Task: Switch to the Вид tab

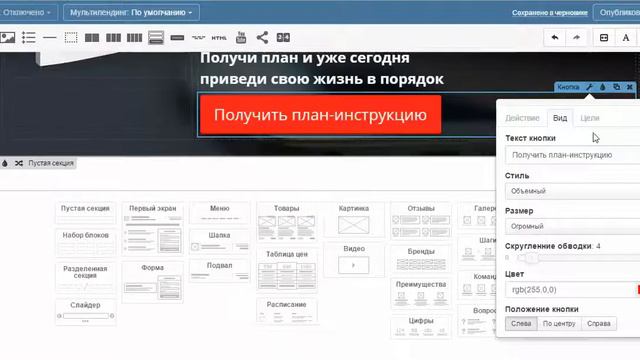Action: coord(560,118)
